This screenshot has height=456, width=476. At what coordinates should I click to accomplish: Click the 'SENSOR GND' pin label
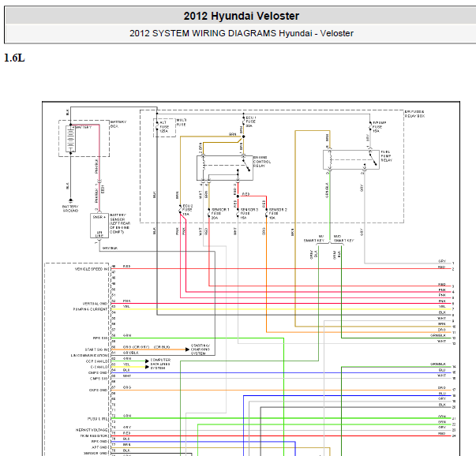pyautogui.click(x=96, y=454)
